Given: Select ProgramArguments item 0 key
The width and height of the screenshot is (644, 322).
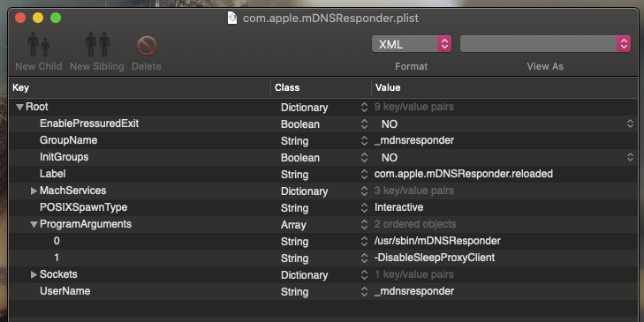Looking at the screenshot, I should (57, 241).
